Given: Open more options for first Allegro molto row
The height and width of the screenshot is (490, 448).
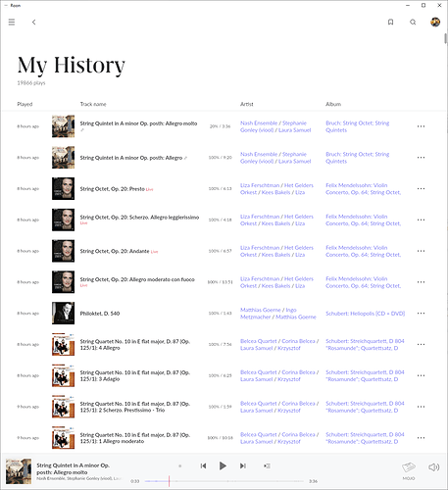Looking at the screenshot, I should click(421, 126).
